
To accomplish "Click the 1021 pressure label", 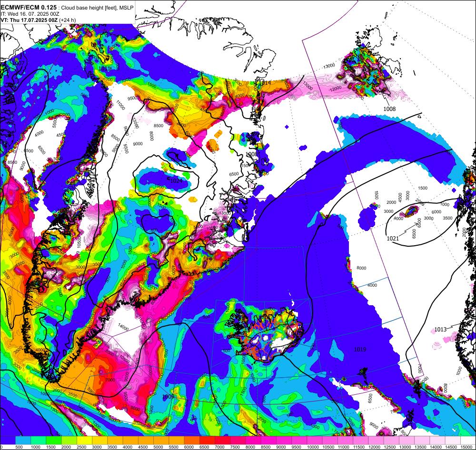I will 393,239.
